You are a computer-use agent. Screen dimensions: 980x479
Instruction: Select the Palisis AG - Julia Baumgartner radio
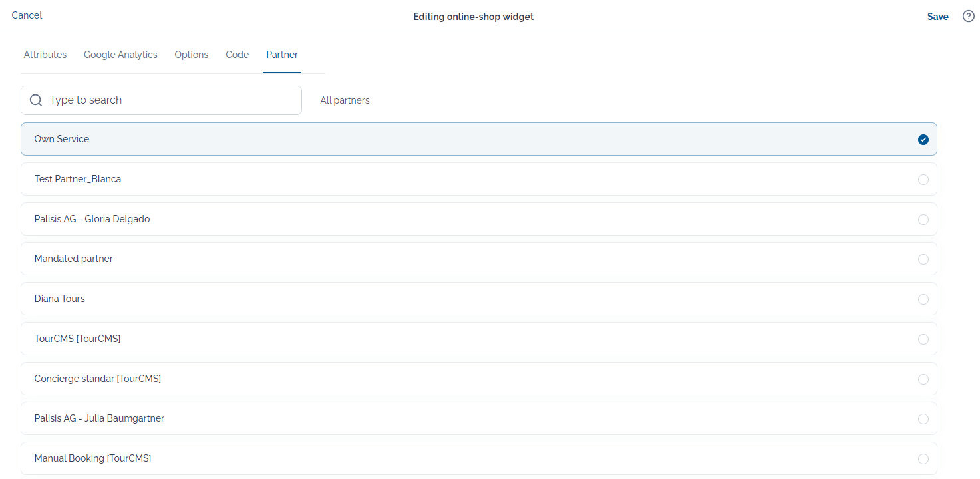[x=923, y=418]
